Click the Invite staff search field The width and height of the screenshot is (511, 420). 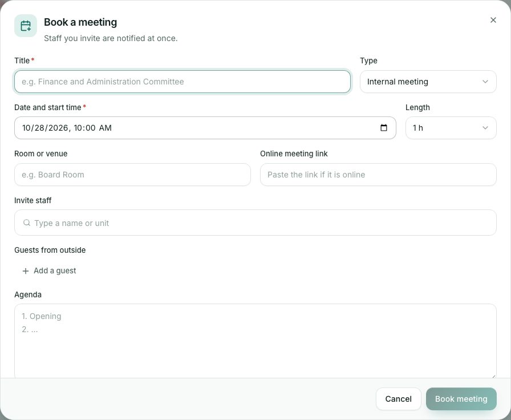(x=255, y=223)
